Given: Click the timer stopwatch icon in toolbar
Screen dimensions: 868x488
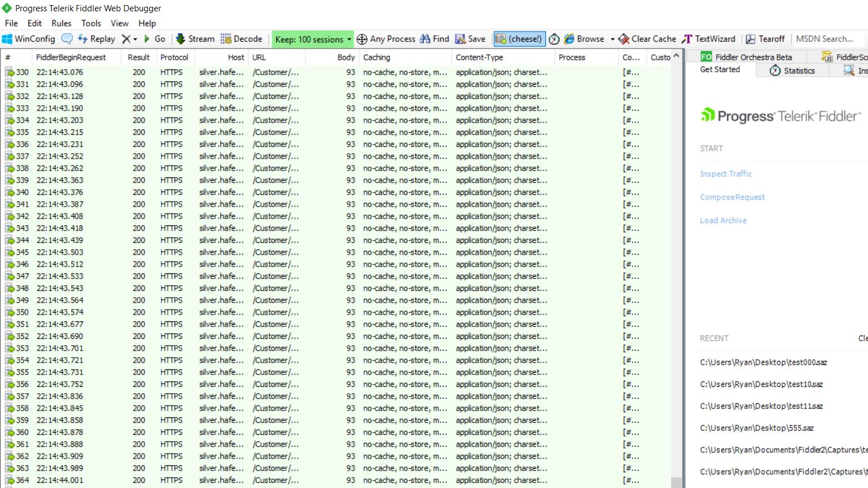Looking at the screenshot, I should pyautogui.click(x=554, y=39).
